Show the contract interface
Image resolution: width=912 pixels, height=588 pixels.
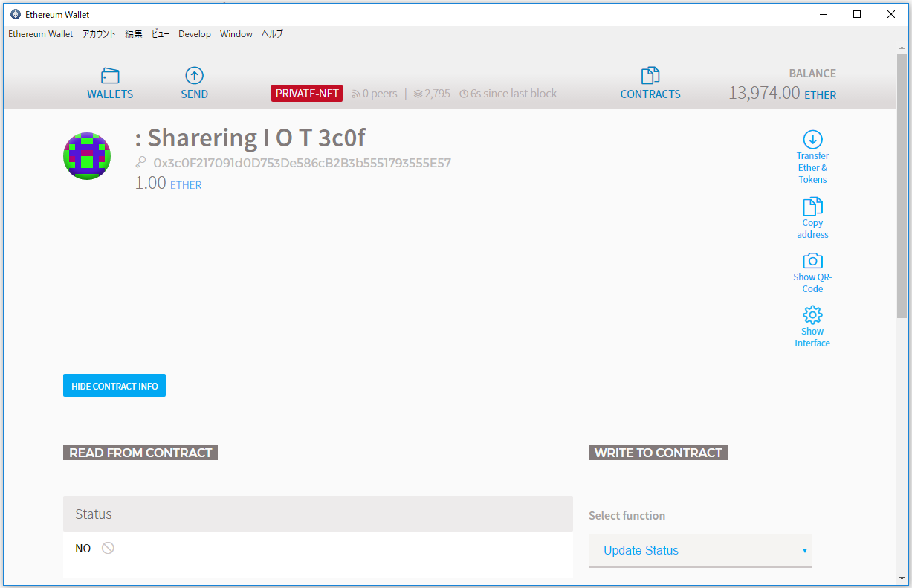812,327
